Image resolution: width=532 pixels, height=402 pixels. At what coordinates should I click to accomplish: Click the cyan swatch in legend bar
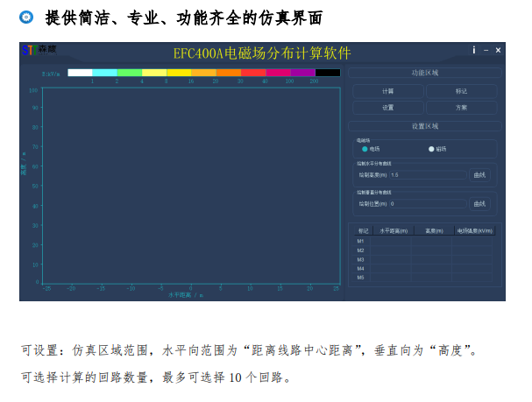[x=105, y=73]
